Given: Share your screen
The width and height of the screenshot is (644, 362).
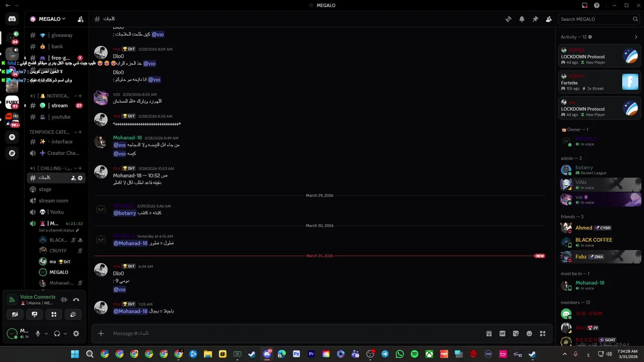Looking at the screenshot, I should pos(34,314).
